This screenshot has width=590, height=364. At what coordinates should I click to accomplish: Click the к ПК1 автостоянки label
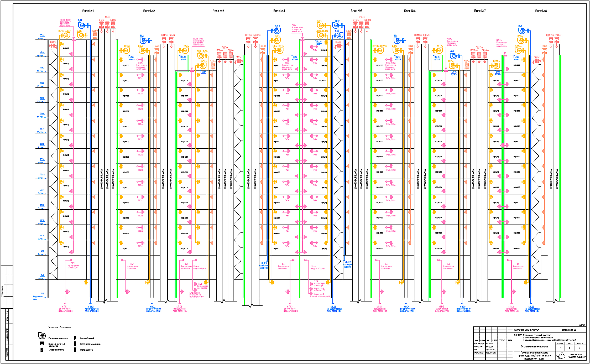pos(65,309)
